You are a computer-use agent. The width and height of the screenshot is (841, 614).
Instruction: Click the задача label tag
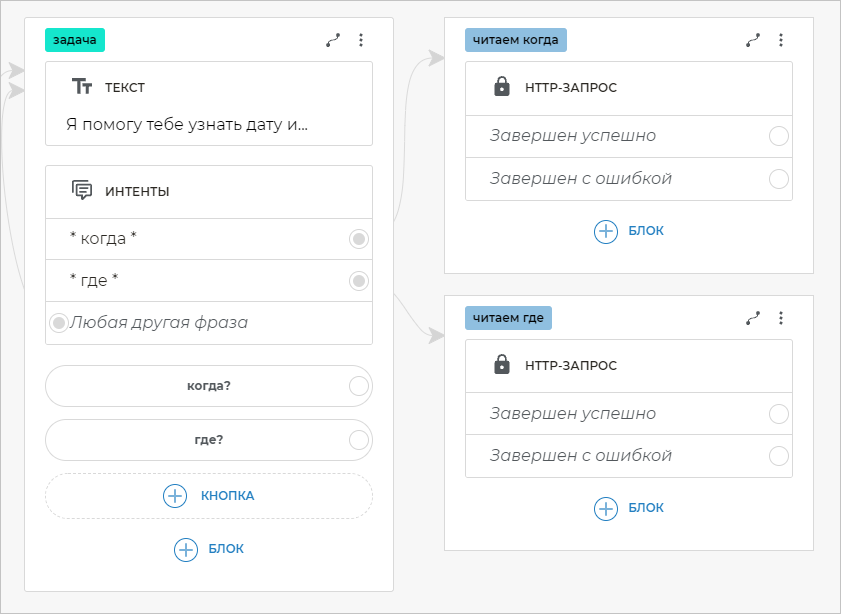point(75,40)
